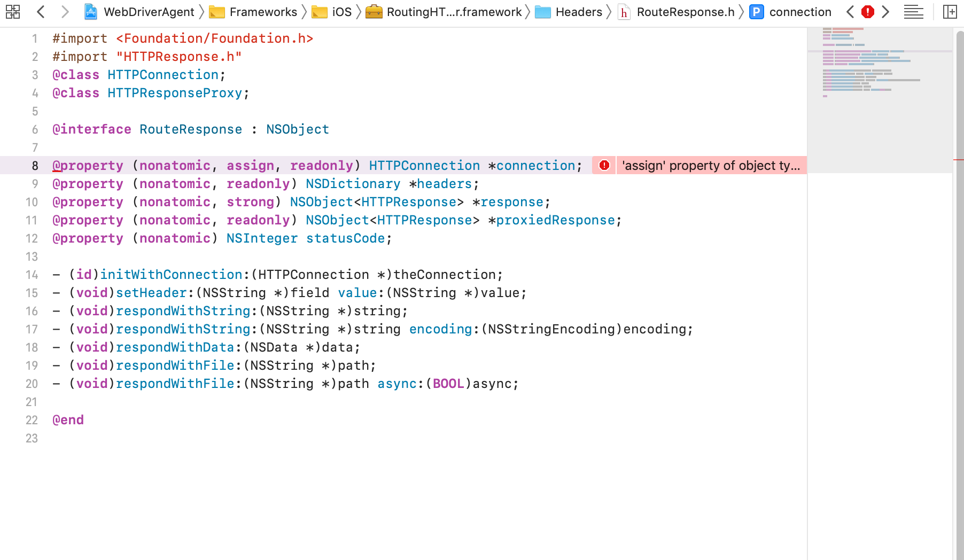Expand the error badge on line 8
This screenshot has height=560, width=964.
point(603,166)
